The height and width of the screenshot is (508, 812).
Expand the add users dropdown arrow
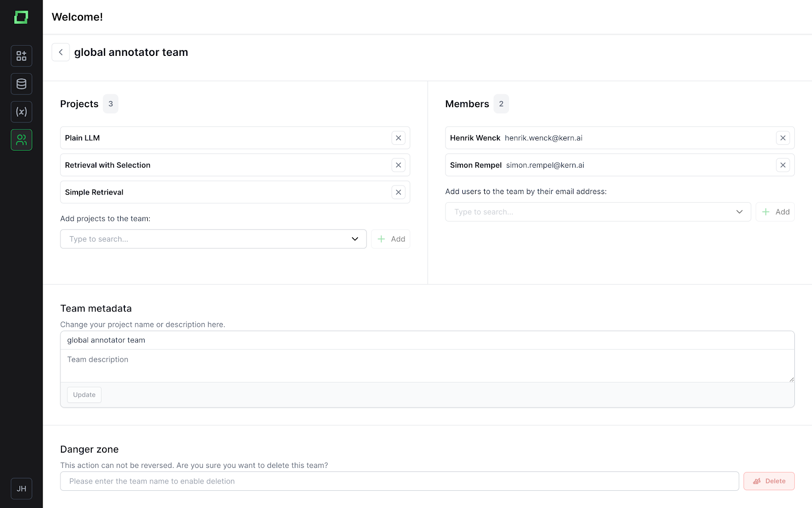coord(739,212)
